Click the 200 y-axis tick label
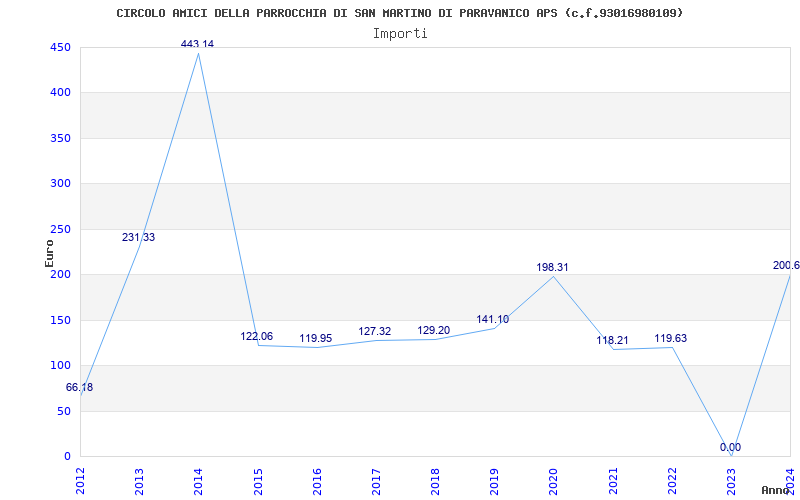 (x=60, y=275)
